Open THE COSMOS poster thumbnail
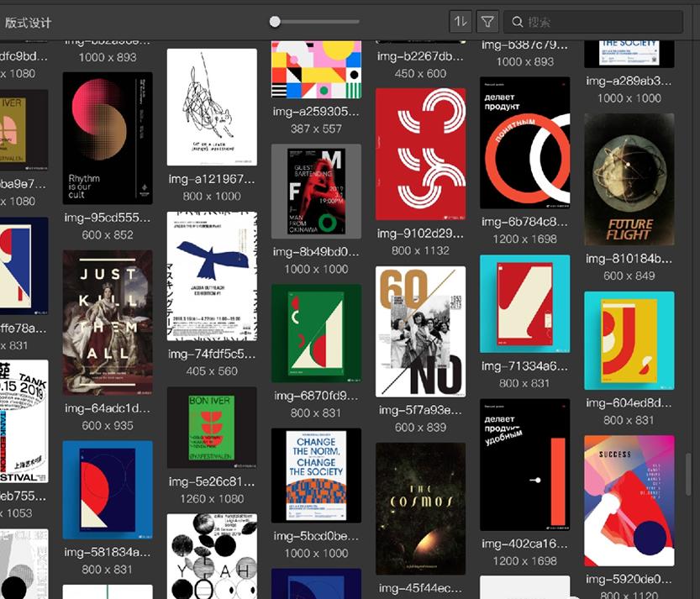 click(x=420, y=508)
